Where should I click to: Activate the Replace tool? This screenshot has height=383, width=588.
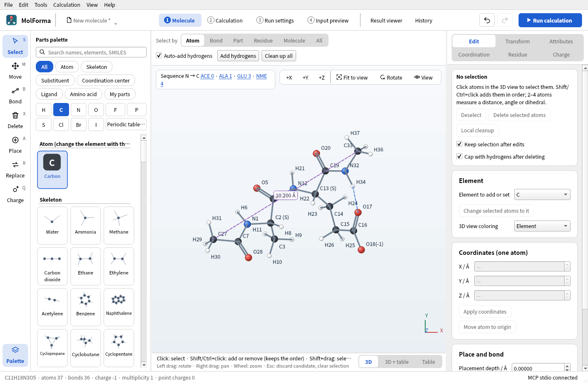(15, 169)
